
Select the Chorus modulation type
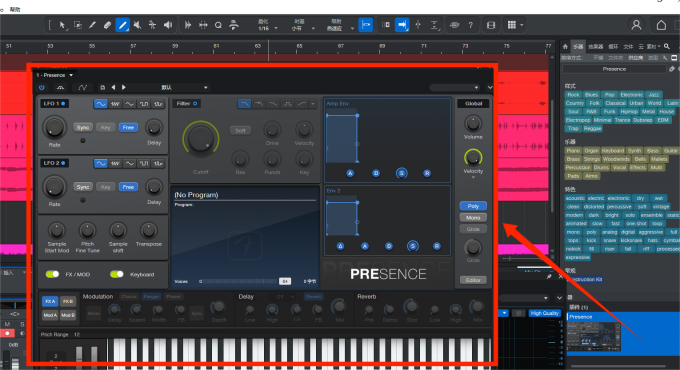coord(129,297)
